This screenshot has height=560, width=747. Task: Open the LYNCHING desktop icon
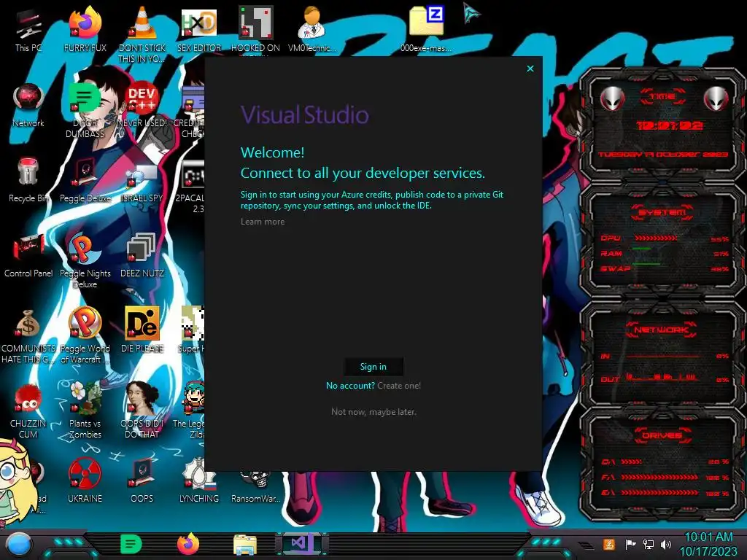click(199, 480)
